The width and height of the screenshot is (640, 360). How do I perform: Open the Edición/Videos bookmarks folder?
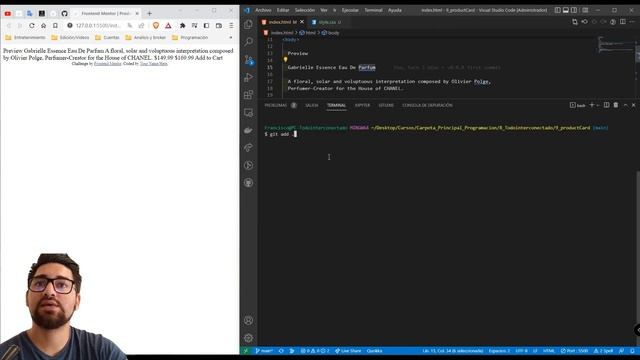(x=70, y=38)
